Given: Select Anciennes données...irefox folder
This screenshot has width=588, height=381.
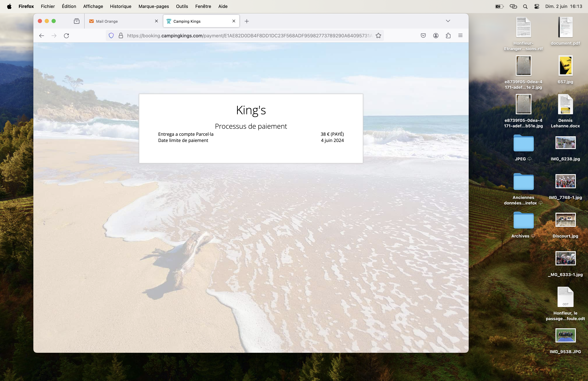Looking at the screenshot, I should point(523,189).
